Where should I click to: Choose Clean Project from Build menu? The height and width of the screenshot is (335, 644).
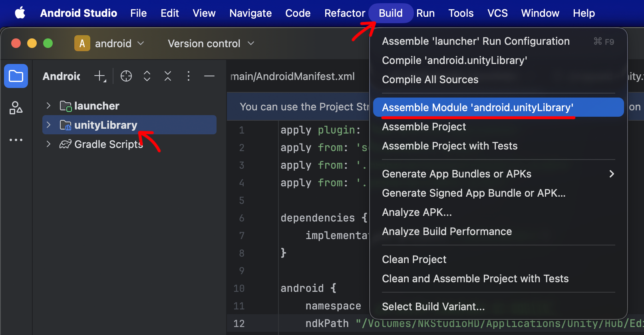click(414, 259)
